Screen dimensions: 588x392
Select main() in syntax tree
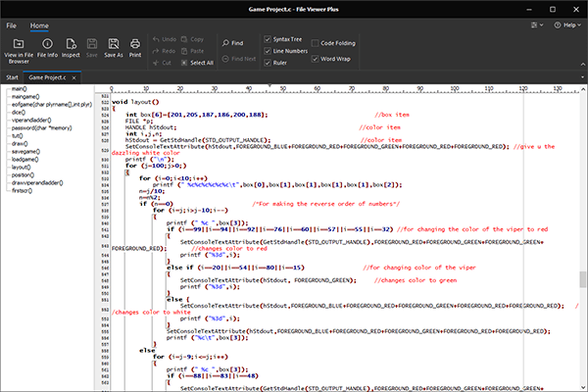(x=20, y=89)
